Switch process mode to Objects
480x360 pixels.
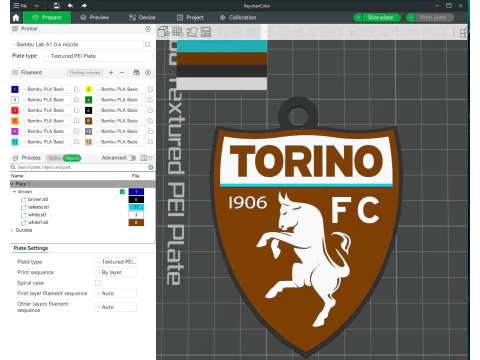72,158
